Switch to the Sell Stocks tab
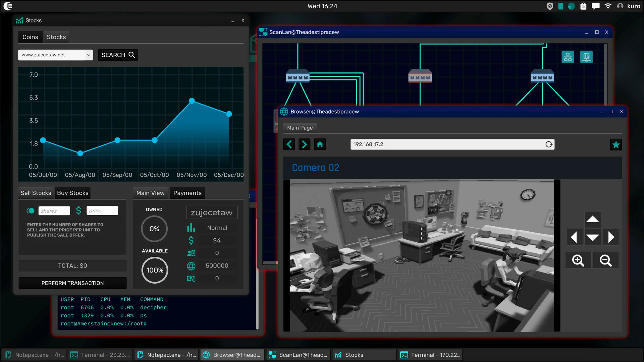The height and width of the screenshot is (362, 644). [x=36, y=193]
